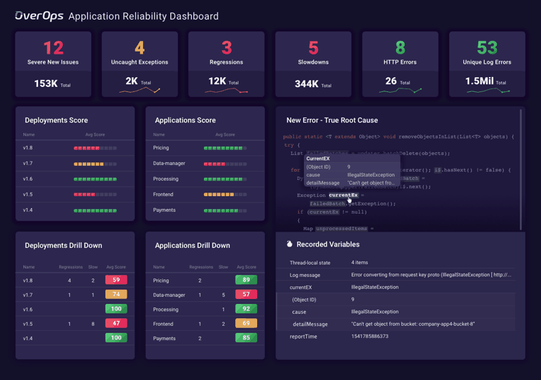Open the Severe New Issues card

53,64
